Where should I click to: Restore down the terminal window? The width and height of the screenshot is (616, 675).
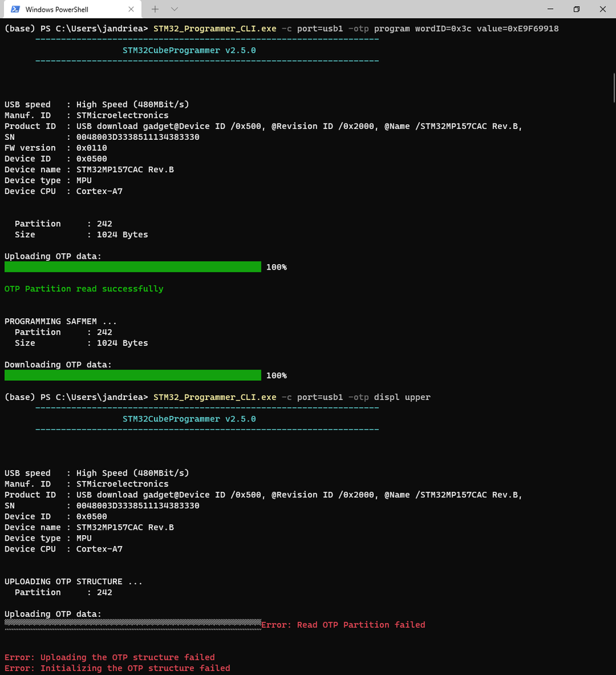click(x=576, y=9)
